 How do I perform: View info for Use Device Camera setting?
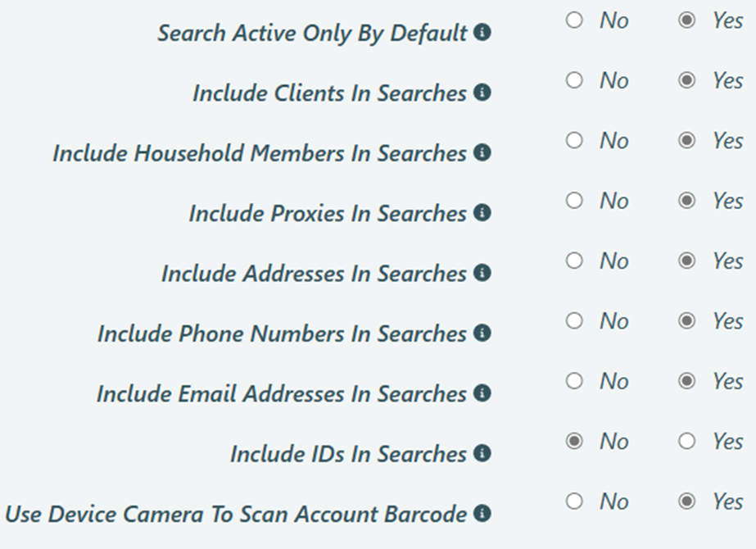(482, 514)
